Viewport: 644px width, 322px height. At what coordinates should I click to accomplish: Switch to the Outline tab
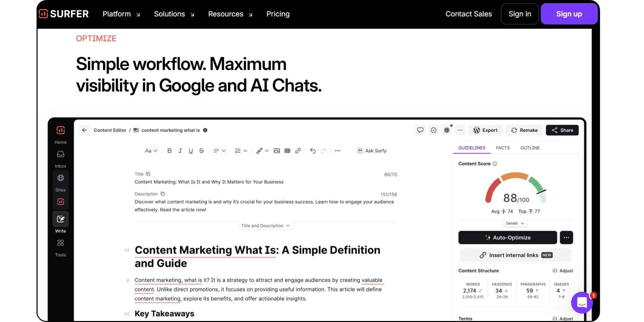point(530,148)
